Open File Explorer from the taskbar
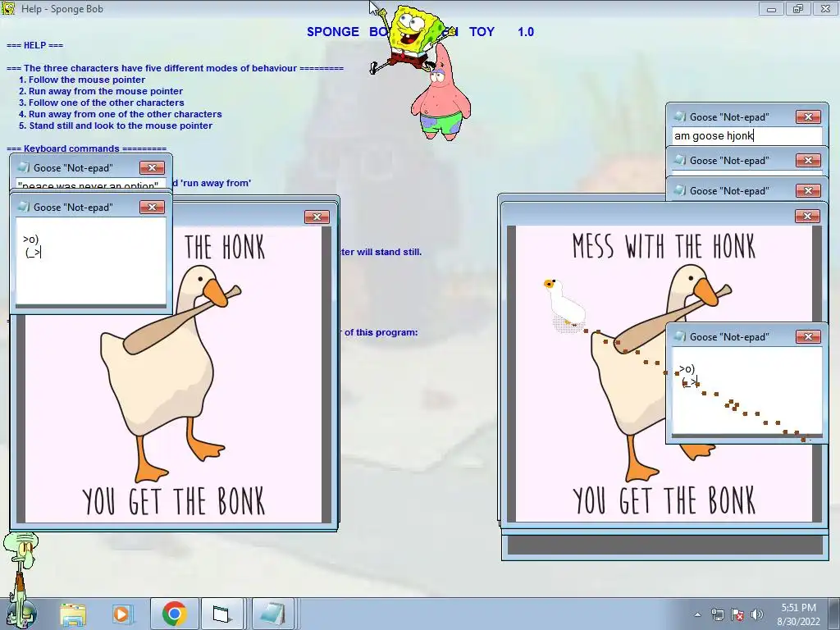Viewport: 840px width, 630px height. [73, 614]
